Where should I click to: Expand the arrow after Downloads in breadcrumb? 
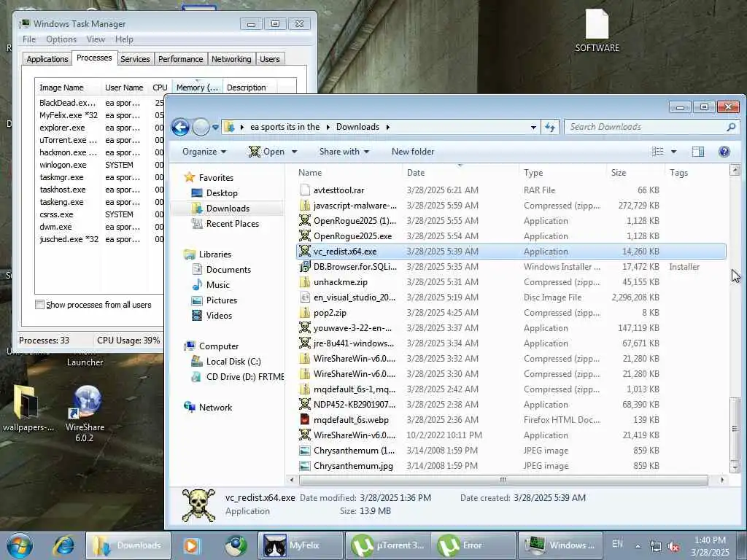[388, 127]
